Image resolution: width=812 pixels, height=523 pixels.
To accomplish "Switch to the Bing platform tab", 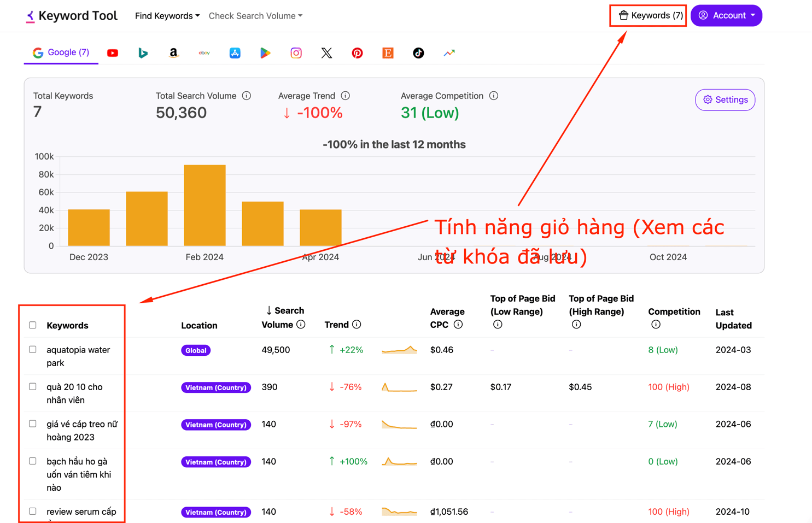I will (x=143, y=53).
